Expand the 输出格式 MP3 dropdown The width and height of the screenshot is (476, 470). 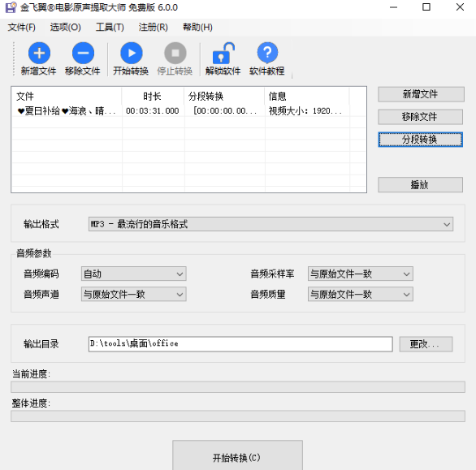pos(270,224)
